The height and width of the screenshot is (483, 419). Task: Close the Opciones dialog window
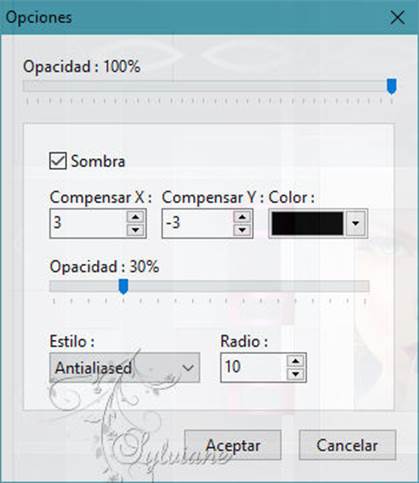(397, 17)
